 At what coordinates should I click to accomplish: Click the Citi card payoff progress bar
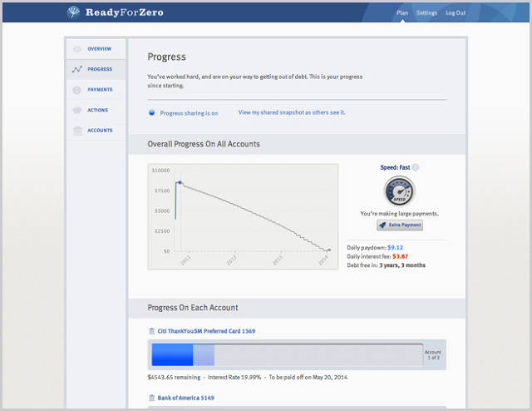click(287, 354)
